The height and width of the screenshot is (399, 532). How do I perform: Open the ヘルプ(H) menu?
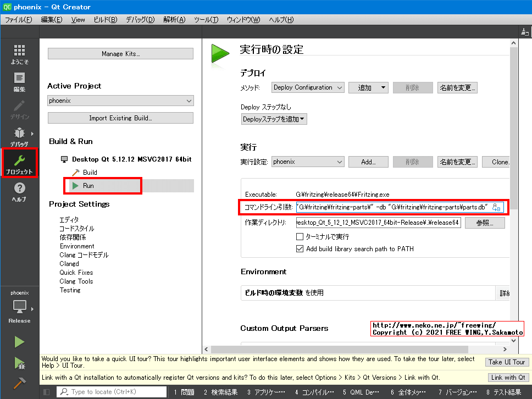pos(281,20)
